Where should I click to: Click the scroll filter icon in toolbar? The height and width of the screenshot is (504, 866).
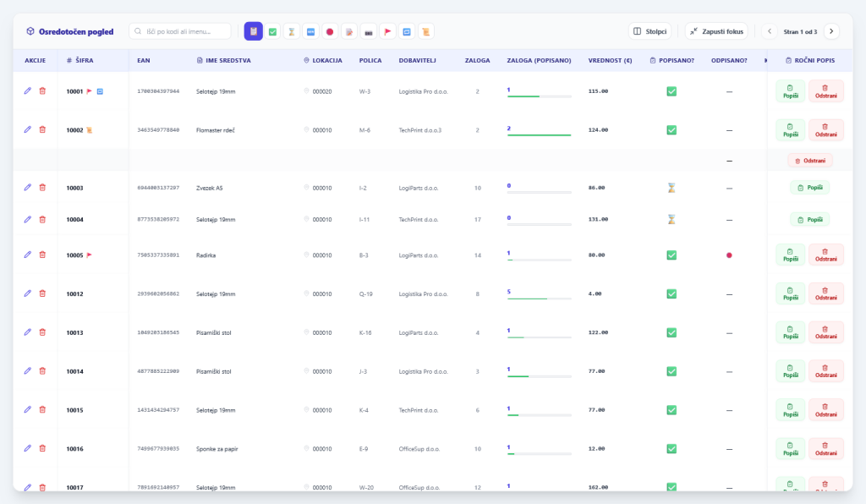(x=426, y=31)
